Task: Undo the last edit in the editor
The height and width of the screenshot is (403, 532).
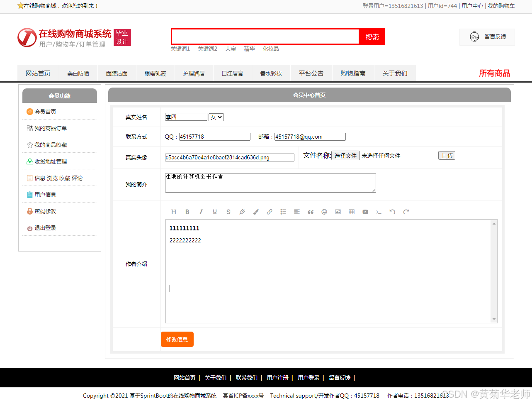Action: [392, 212]
